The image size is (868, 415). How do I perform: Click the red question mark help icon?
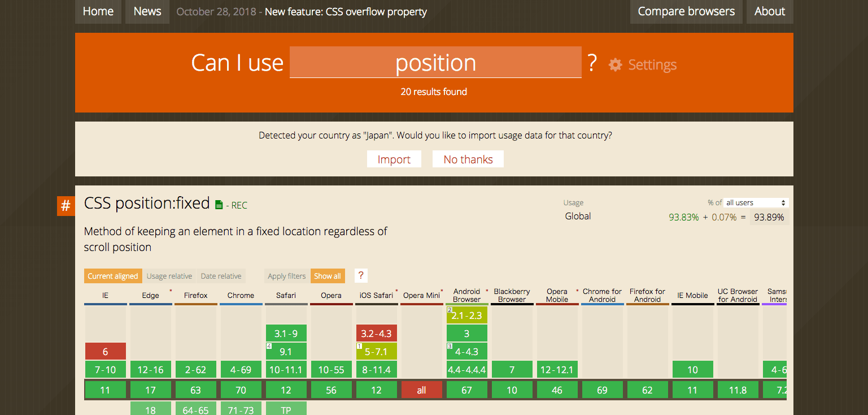361,276
